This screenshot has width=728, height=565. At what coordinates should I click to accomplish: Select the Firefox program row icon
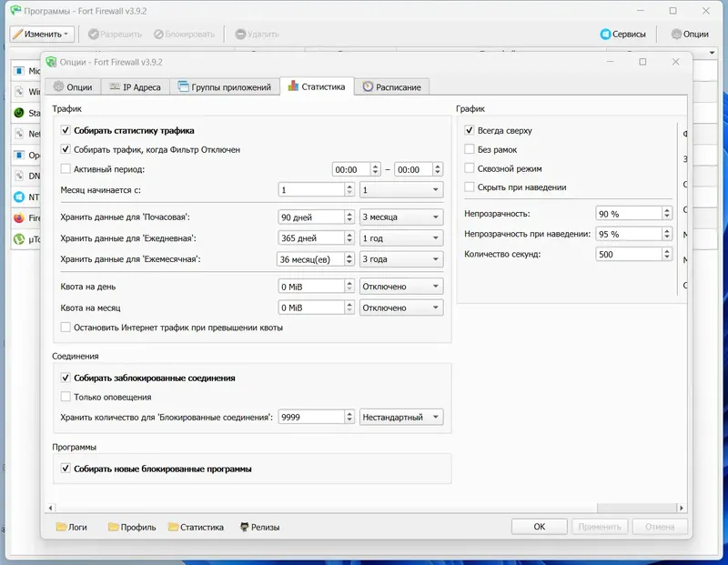tap(19, 217)
